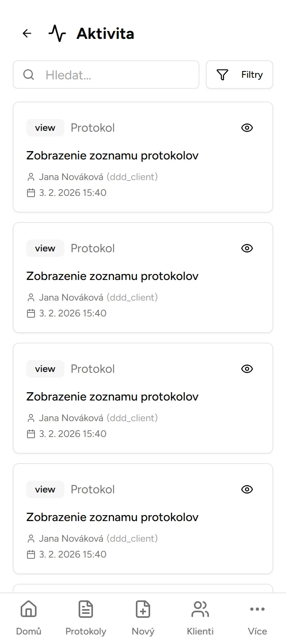Select Jana Nováková on the fourth card
This screenshot has height=644, width=286.
pos(71,539)
